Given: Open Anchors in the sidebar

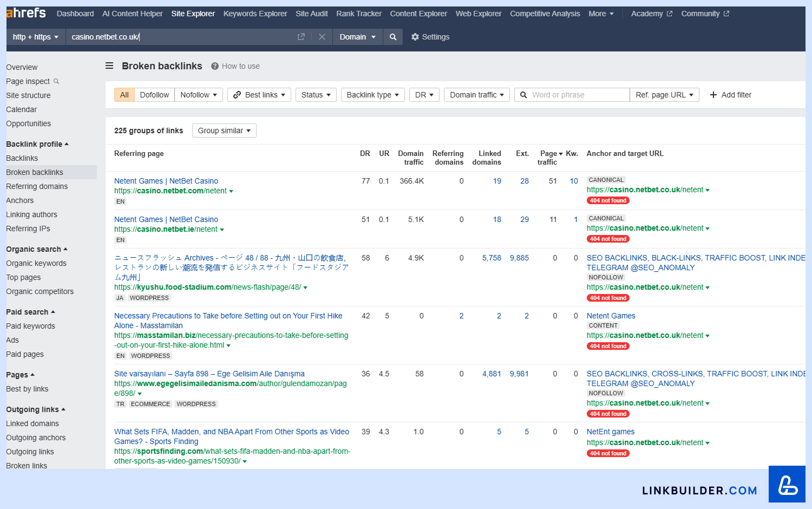Looking at the screenshot, I should (19, 200).
